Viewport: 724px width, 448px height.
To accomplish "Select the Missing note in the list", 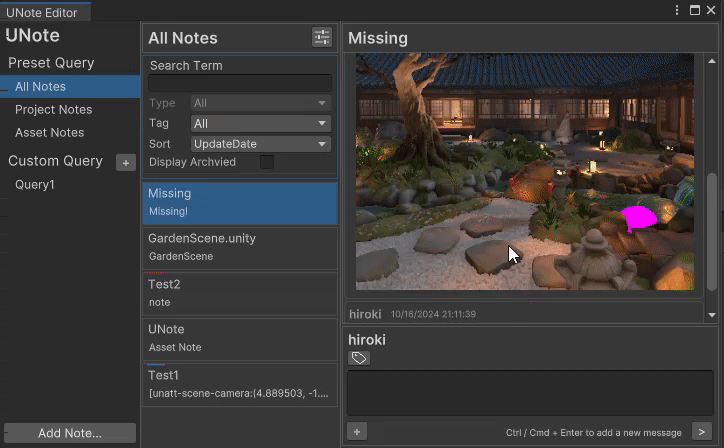I will pyautogui.click(x=240, y=203).
